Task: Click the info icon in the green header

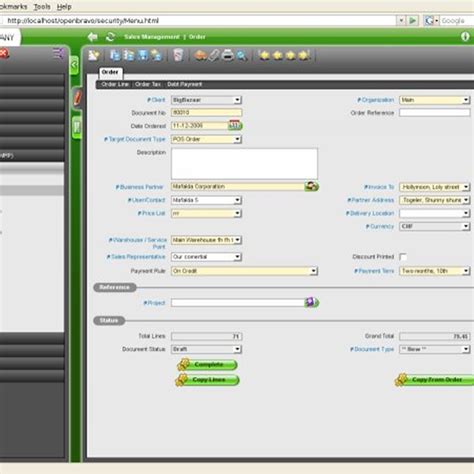Action: 465,37
